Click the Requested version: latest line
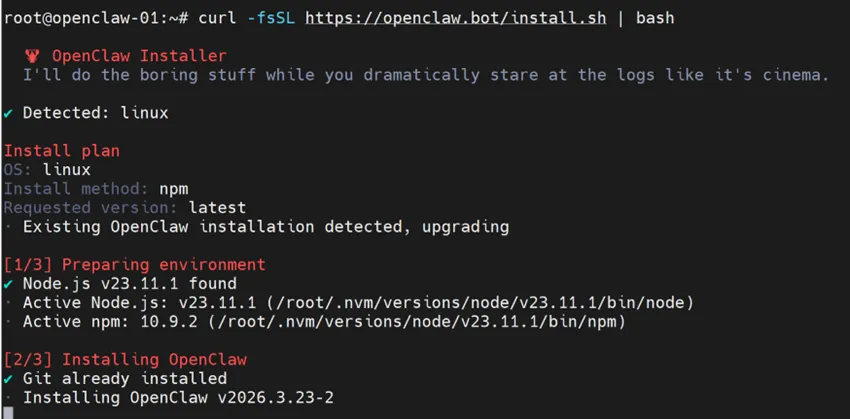Image resolution: width=850 pixels, height=419 pixels. click(x=124, y=208)
